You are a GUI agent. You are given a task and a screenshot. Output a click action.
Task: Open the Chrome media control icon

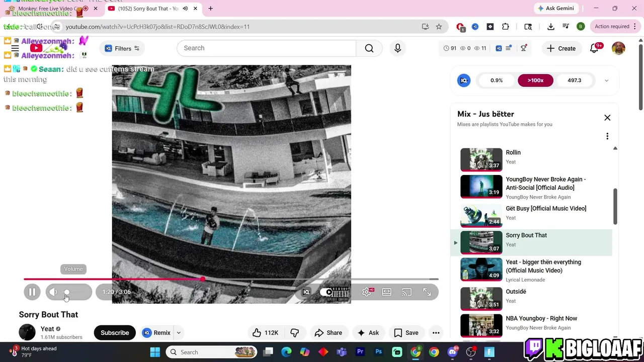pos(566,27)
